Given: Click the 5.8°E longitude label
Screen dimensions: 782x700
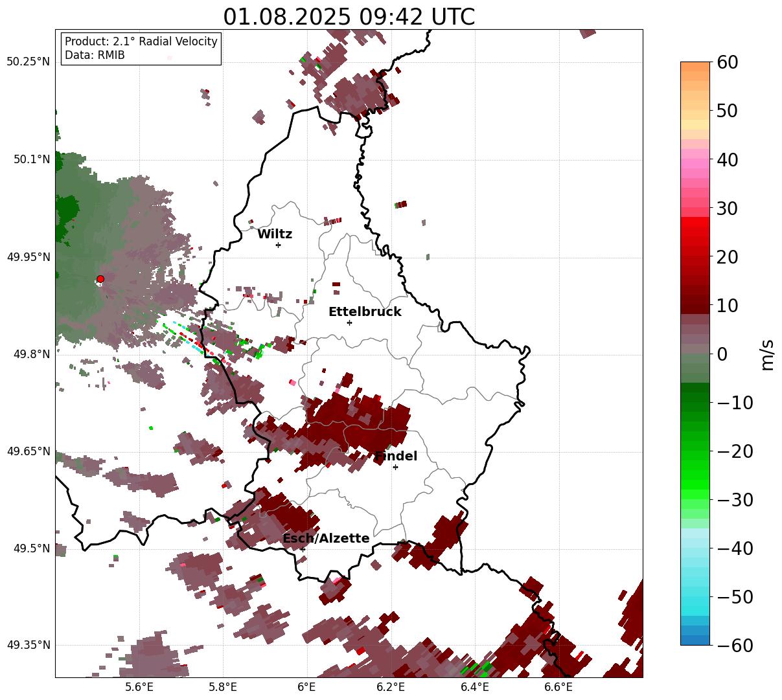Looking at the screenshot, I should 223,687.
